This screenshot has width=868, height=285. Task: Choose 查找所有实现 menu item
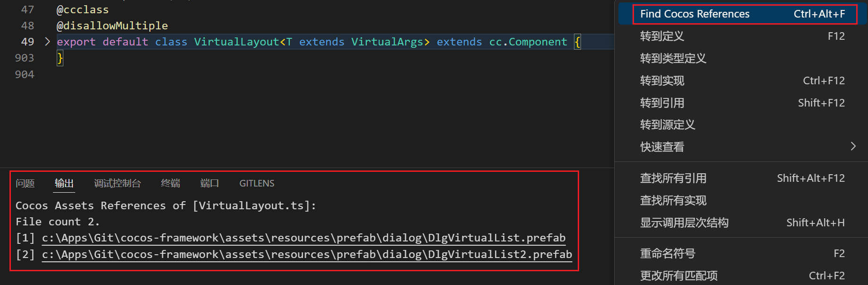pyautogui.click(x=673, y=201)
